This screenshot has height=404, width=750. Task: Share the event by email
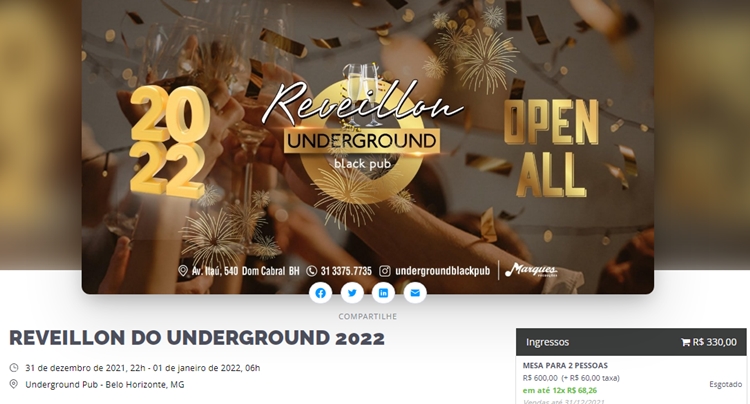coord(415,293)
